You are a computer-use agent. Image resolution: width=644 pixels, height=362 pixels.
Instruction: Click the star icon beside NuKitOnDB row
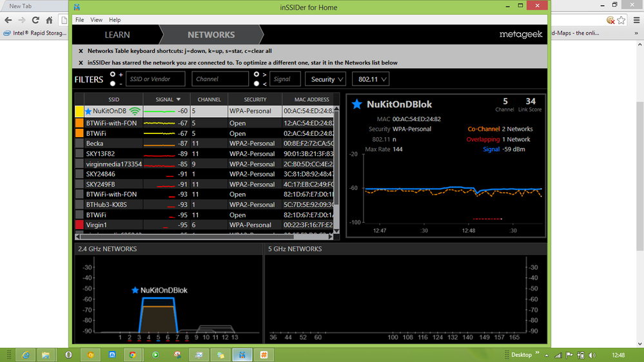tap(88, 111)
